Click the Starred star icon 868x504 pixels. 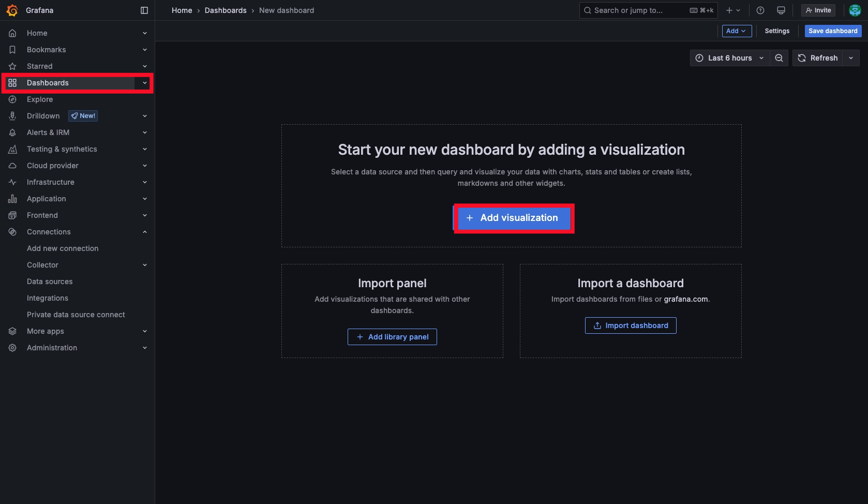(x=12, y=66)
